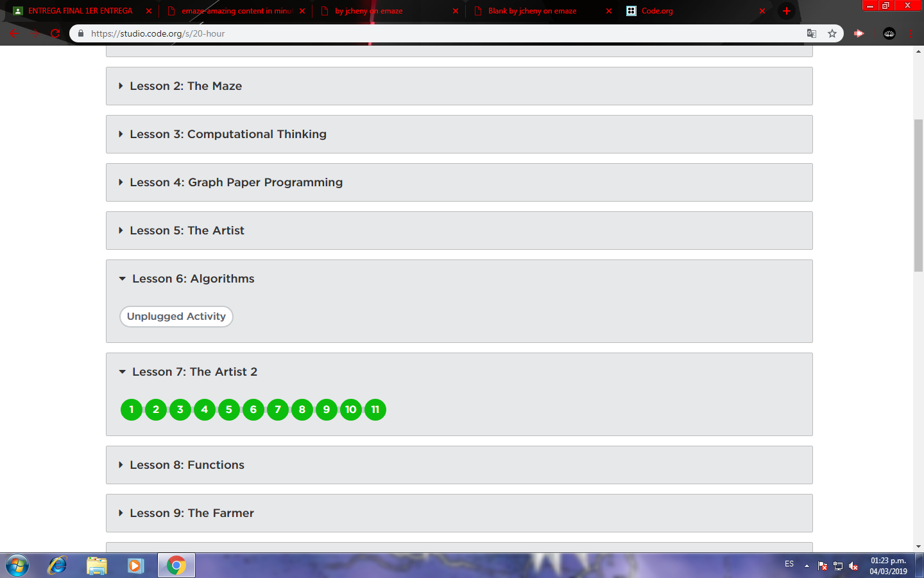Open Chrome's three-dot menu

pos(911,33)
